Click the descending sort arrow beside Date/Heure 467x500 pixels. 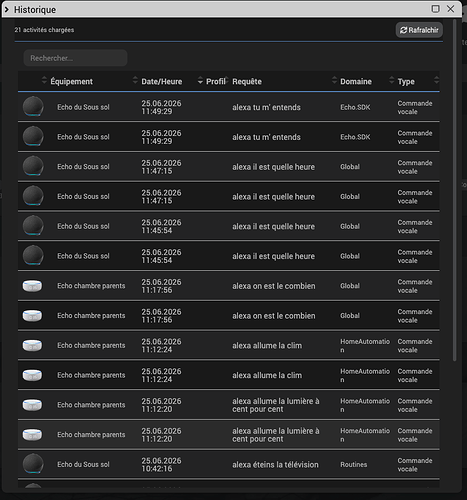(x=200, y=81)
